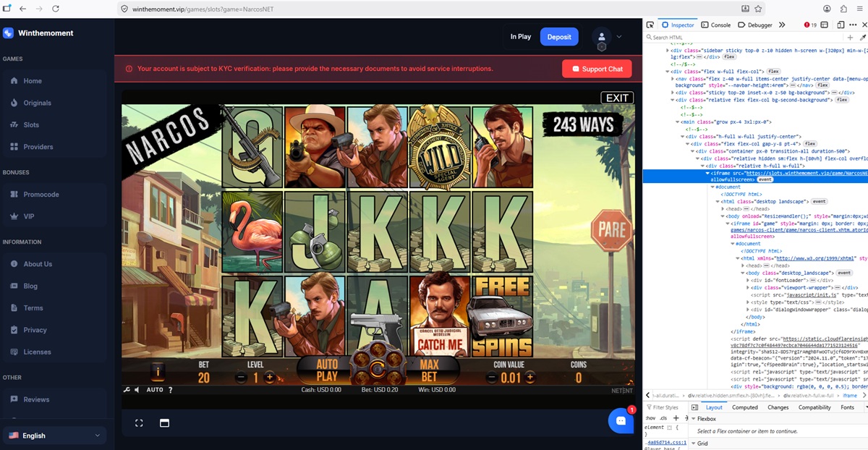Open the English language dropdown
Screen dimensions: 868x450
pyautogui.click(x=54, y=436)
